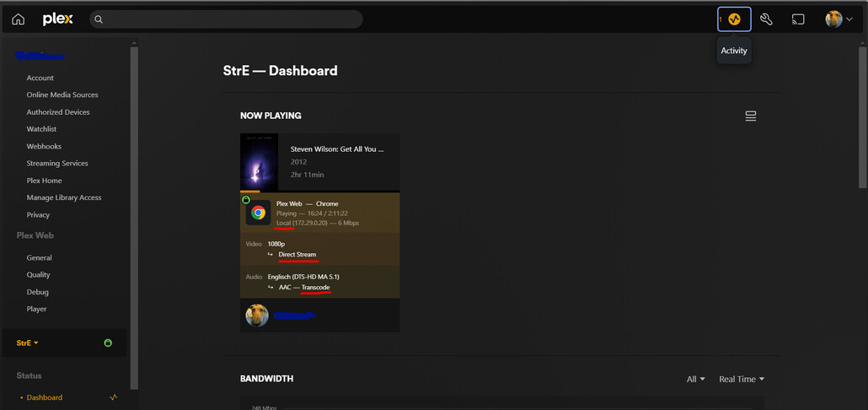Open Authorized Devices settings
Screen dimensions: 868x410
(x=58, y=112)
